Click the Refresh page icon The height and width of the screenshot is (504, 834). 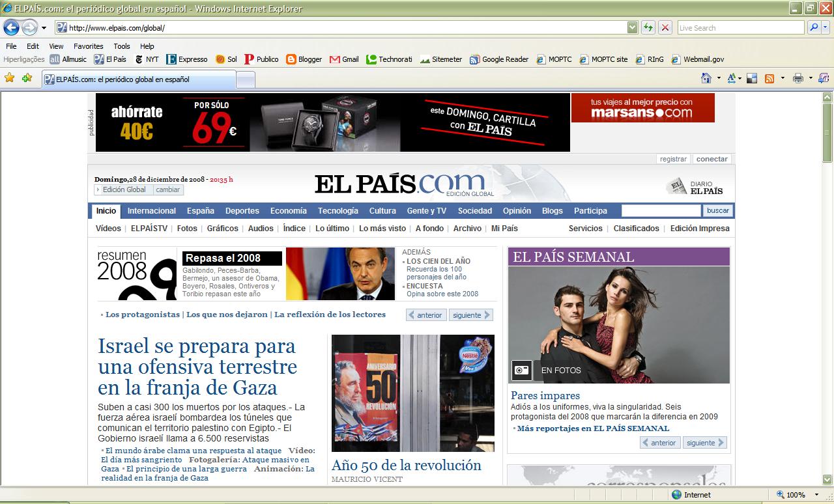pos(648,27)
